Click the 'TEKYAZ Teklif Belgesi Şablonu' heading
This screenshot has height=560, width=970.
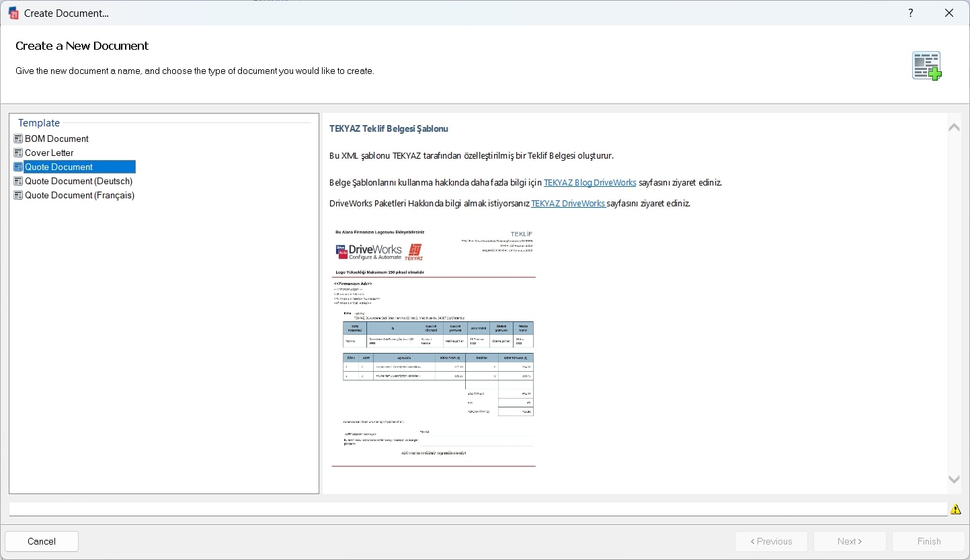389,128
